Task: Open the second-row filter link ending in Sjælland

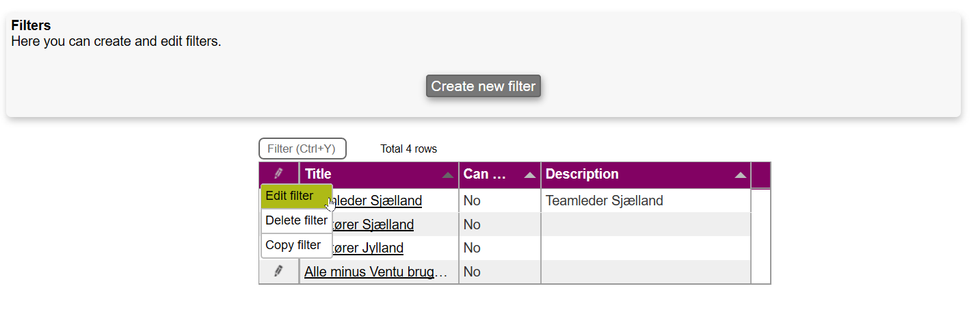Action: pos(378,224)
